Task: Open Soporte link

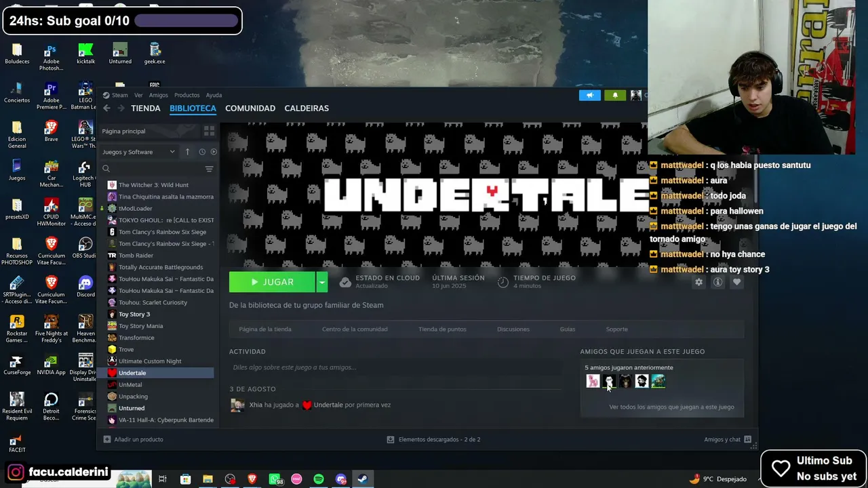Action: [616, 329]
